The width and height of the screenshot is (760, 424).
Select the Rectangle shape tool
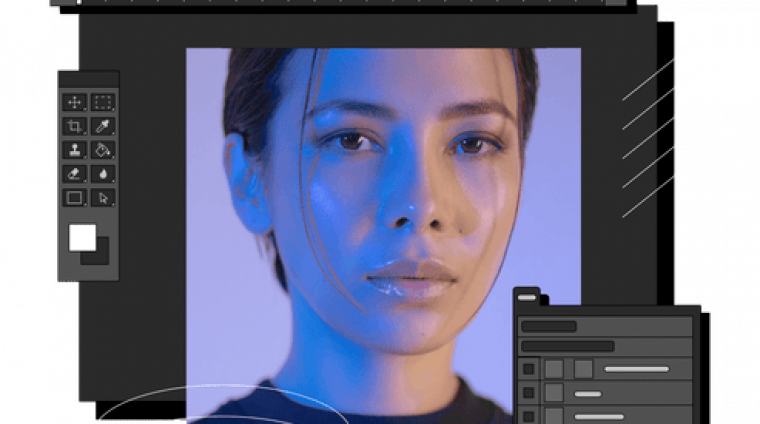[x=75, y=198]
